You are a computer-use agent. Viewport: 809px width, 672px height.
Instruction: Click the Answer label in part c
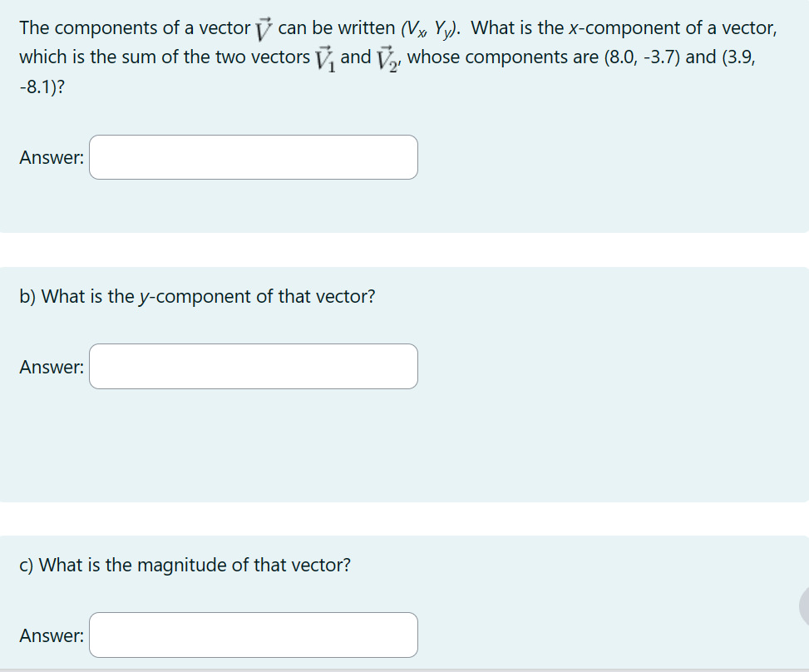[x=51, y=635]
